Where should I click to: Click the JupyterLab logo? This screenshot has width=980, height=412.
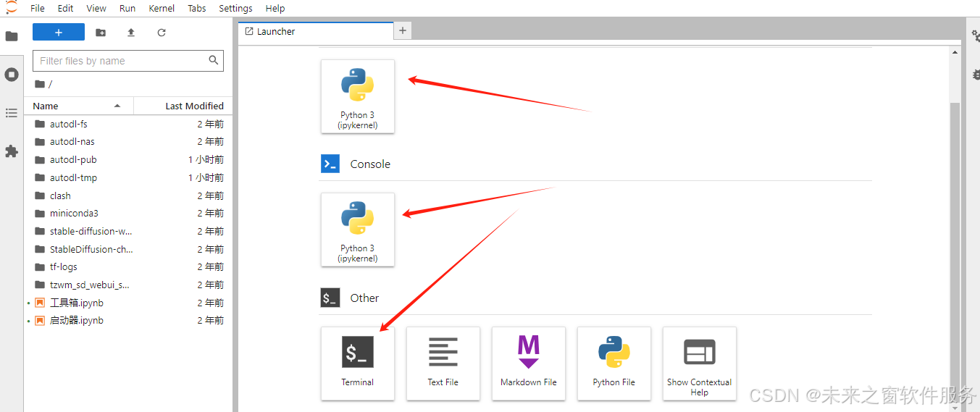[11, 7]
